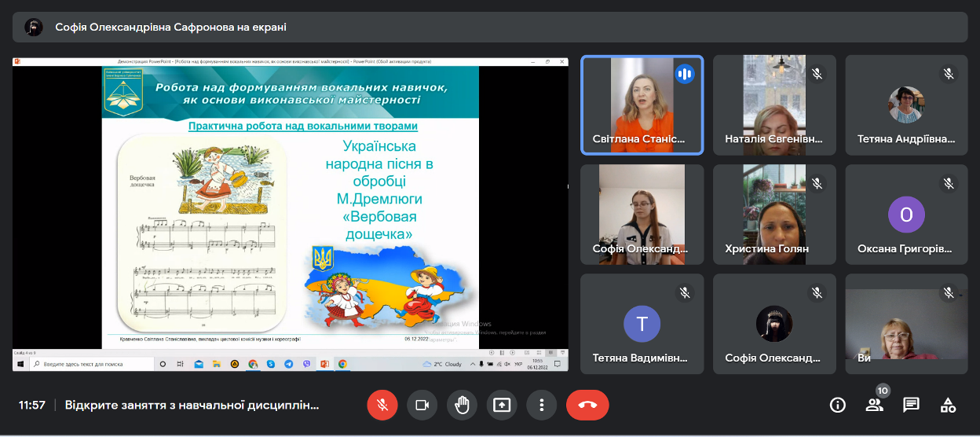Open the three-dot more options menu

(541, 405)
